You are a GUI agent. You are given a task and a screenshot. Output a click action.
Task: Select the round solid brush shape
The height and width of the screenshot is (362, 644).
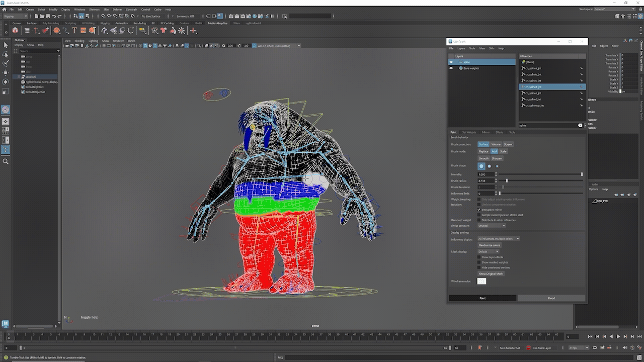point(481,166)
